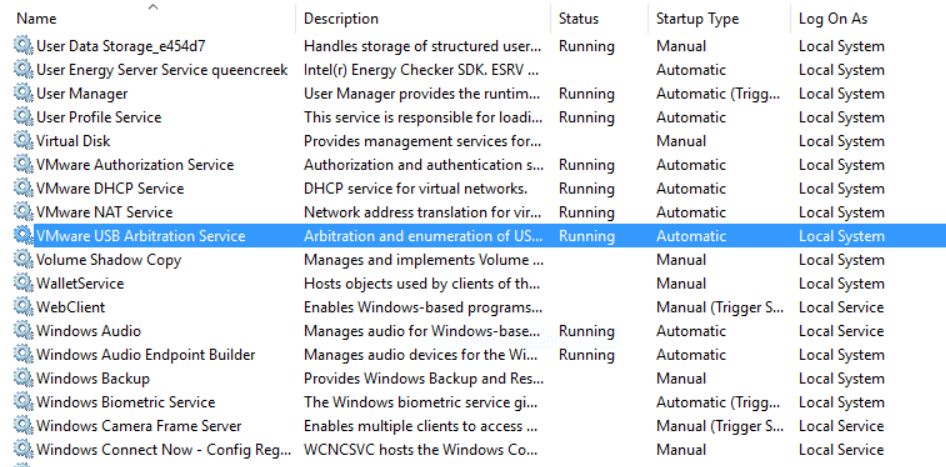Click the gear icon beside Windows Backup
The height and width of the screenshot is (467, 946).
click(x=23, y=378)
